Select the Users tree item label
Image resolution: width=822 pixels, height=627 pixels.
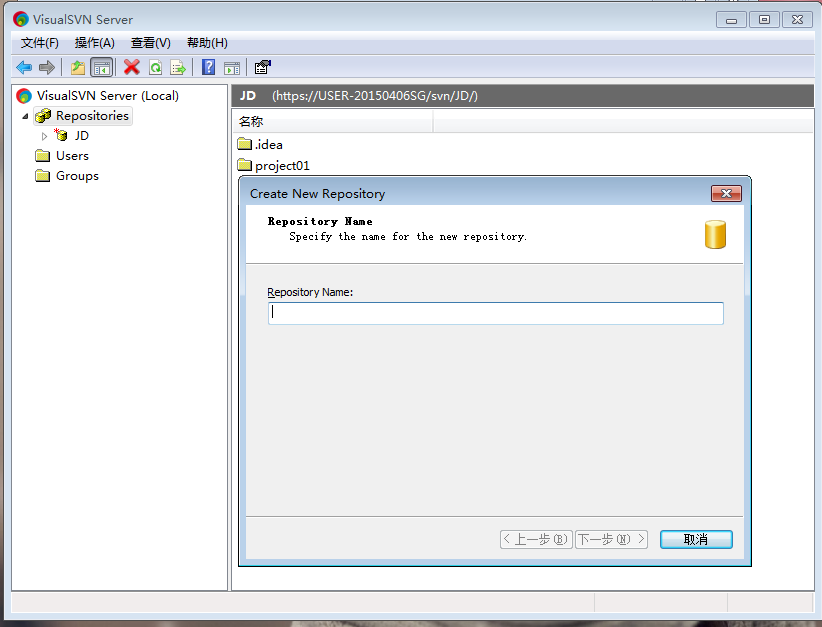72,156
